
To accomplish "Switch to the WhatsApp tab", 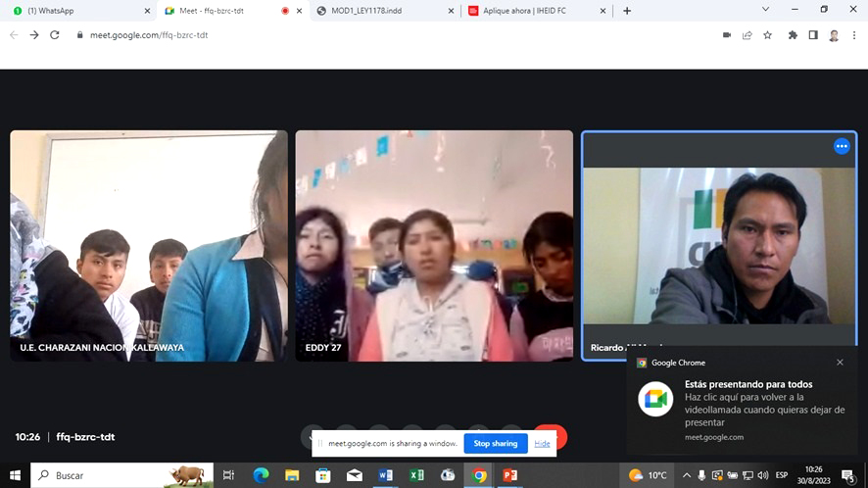I will tap(78, 11).
